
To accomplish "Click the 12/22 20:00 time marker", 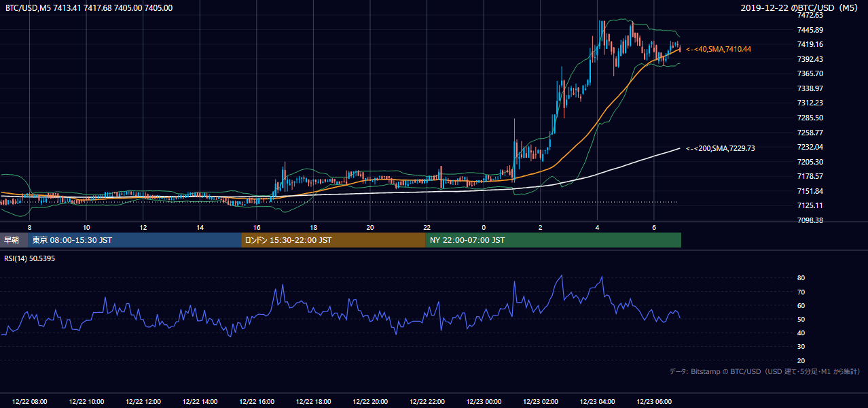I will click(370, 402).
